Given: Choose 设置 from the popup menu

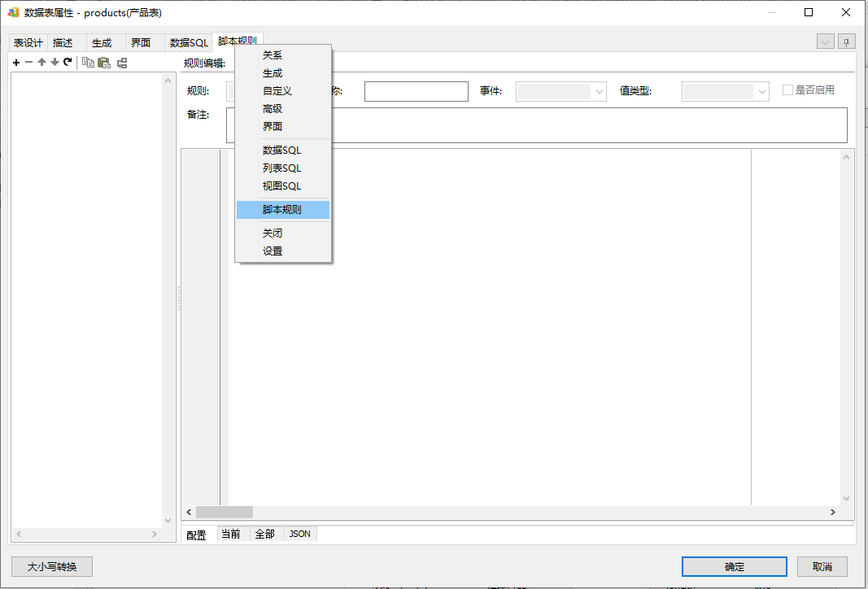Looking at the screenshot, I should pyautogui.click(x=273, y=251).
